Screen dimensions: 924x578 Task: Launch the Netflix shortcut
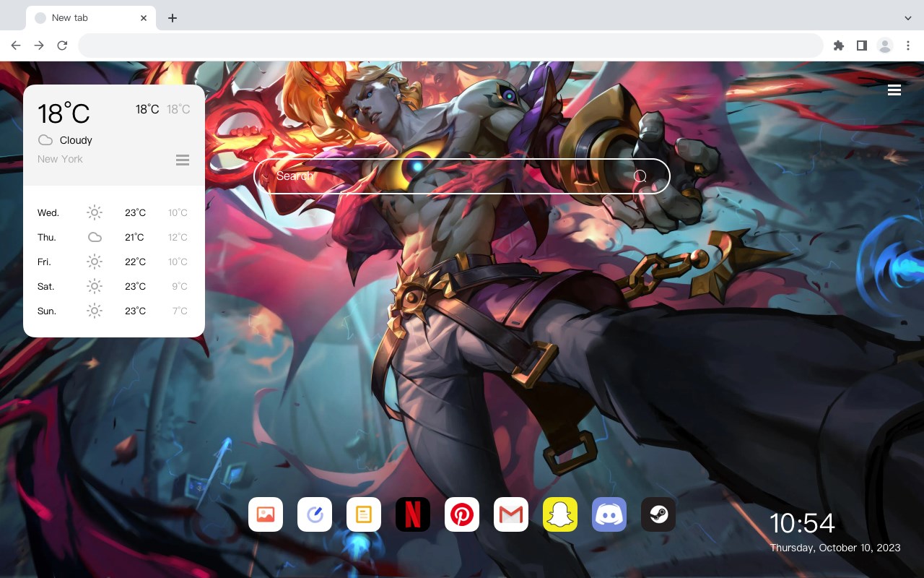(x=413, y=514)
